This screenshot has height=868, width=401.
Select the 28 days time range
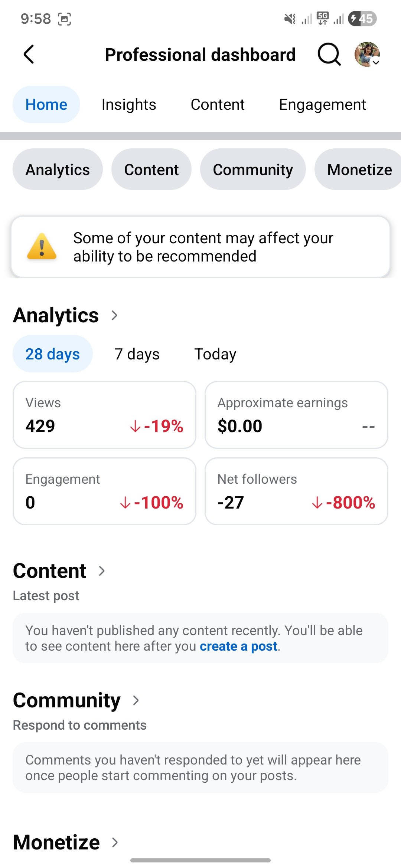[53, 354]
